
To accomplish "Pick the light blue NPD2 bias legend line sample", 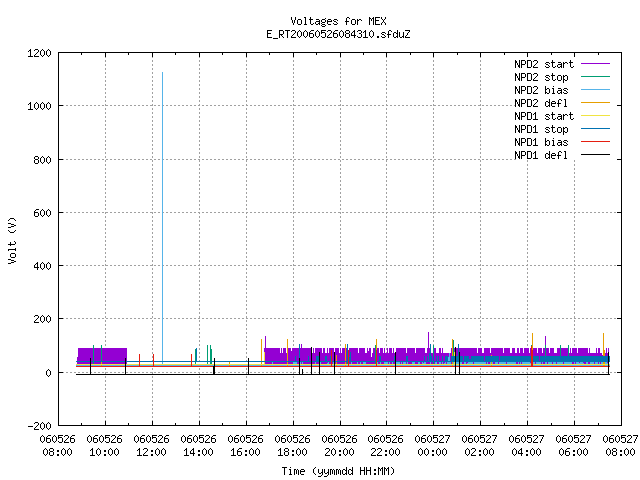I will [596, 90].
